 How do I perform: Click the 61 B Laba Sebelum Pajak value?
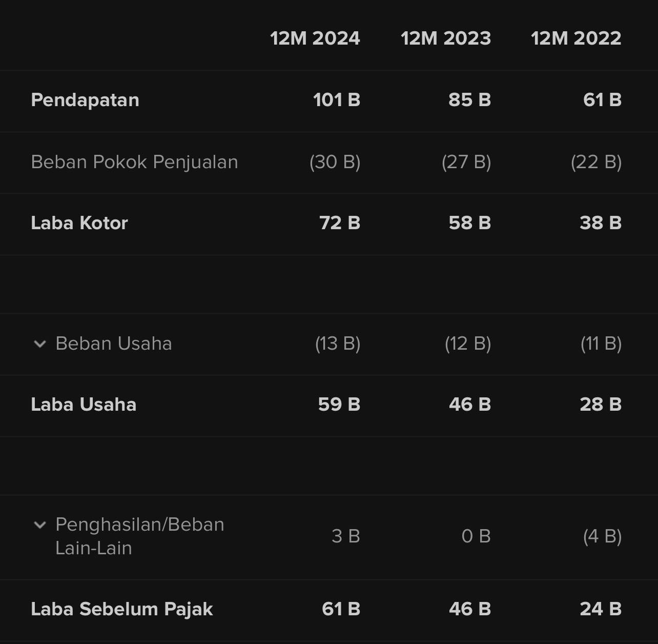(x=341, y=609)
